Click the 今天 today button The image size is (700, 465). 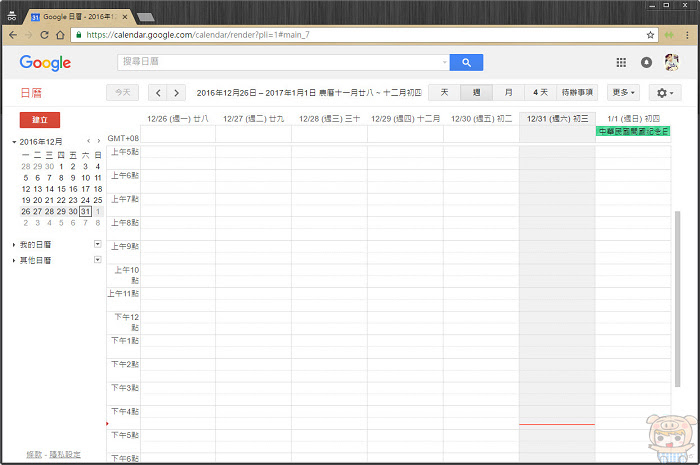tap(122, 93)
